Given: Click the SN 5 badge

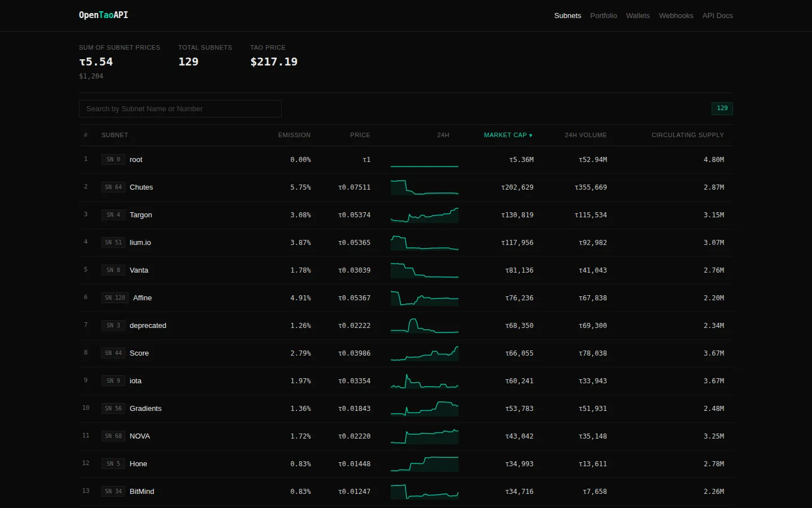Looking at the screenshot, I should pyautogui.click(x=113, y=464).
